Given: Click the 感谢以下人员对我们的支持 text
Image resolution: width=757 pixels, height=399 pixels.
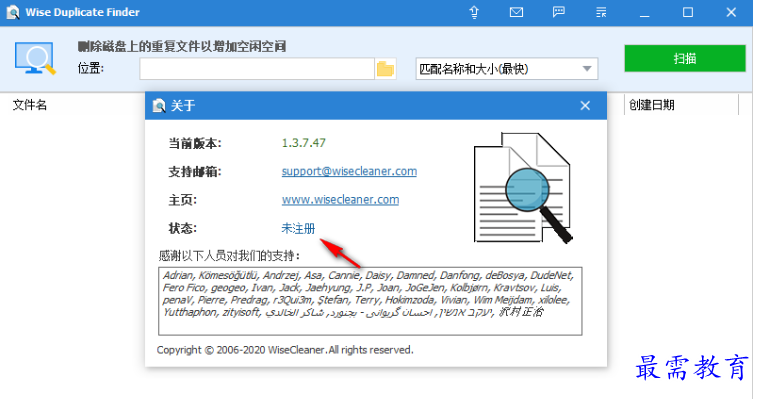Looking at the screenshot, I should (x=229, y=256).
